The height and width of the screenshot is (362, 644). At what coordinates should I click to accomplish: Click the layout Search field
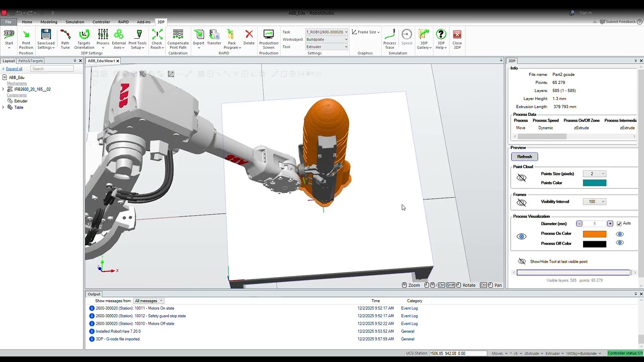tap(52, 69)
